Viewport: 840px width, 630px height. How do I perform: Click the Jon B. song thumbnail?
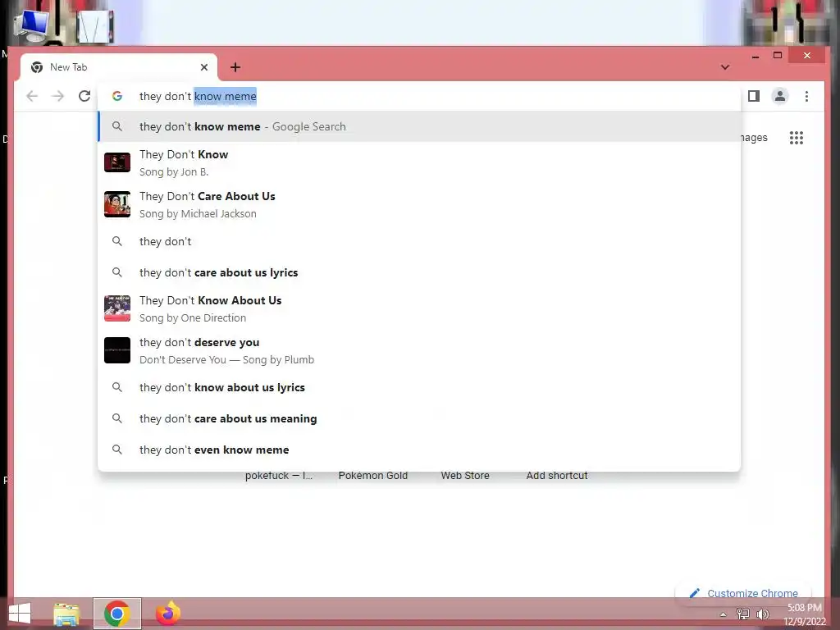click(117, 162)
